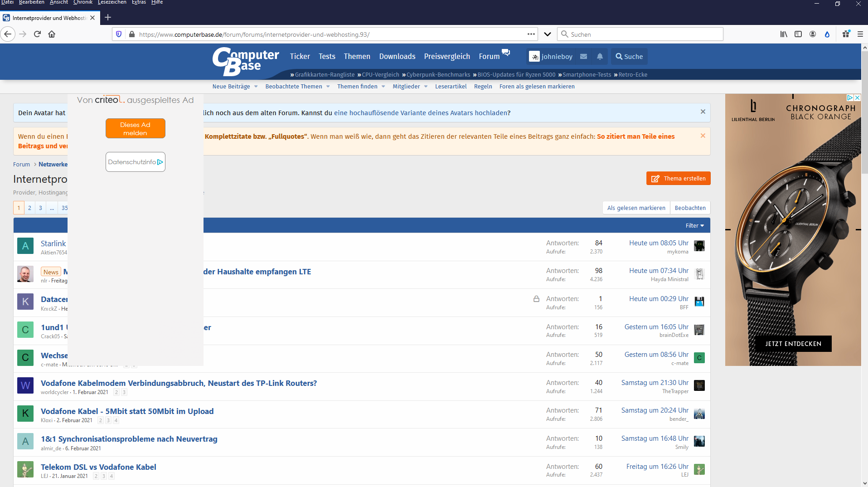Open the Firefox account icon
The height and width of the screenshot is (487, 868).
tap(813, 34)
